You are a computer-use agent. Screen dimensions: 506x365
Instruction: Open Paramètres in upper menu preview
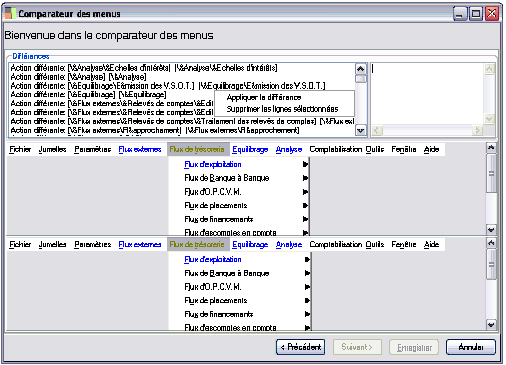(93, 149)
